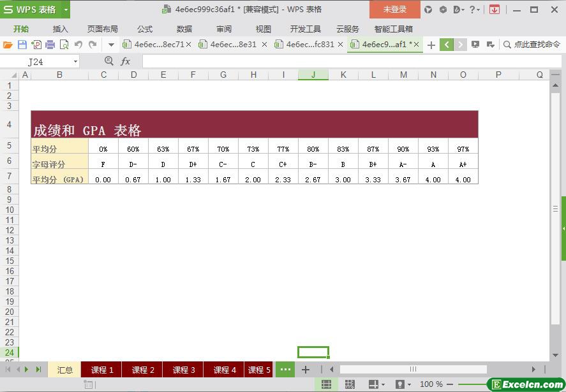Click the Save icon in quick toolbar
Image resolution: width=566 pixels, height=392 pixels.
click(22, 45)
